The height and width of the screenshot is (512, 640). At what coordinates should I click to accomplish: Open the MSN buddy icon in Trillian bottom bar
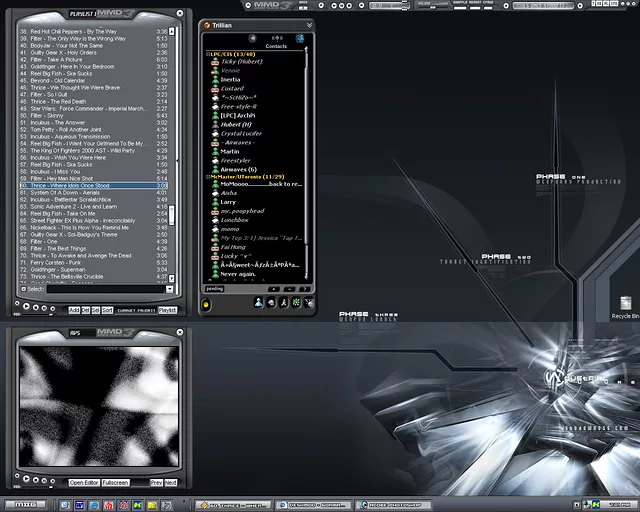(x=258, y=302)
